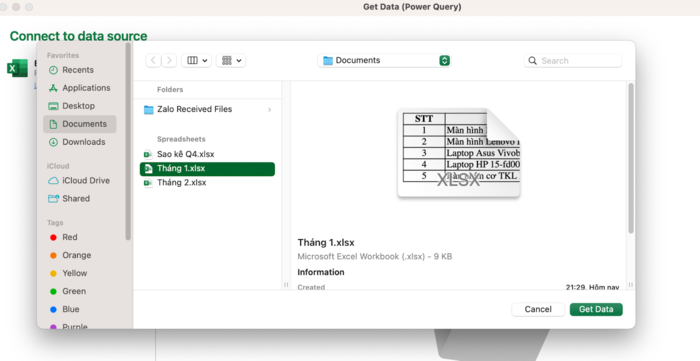Viewport: 700px width, 361px height.
Task: Click the Cancel button
Action: point(538,309)
